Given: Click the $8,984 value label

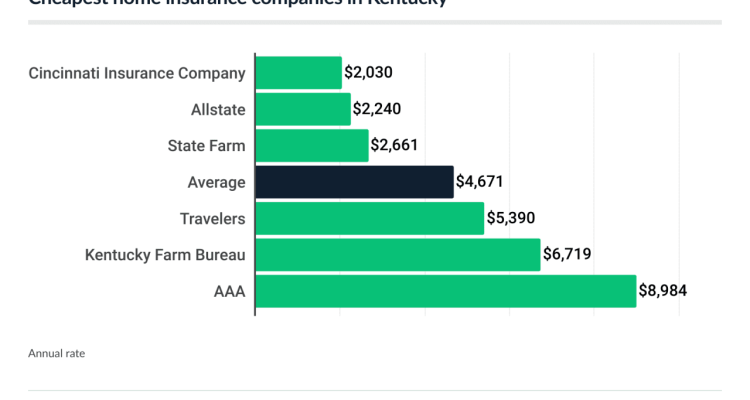Looking at the screenshot, I should tap(663, 291).
